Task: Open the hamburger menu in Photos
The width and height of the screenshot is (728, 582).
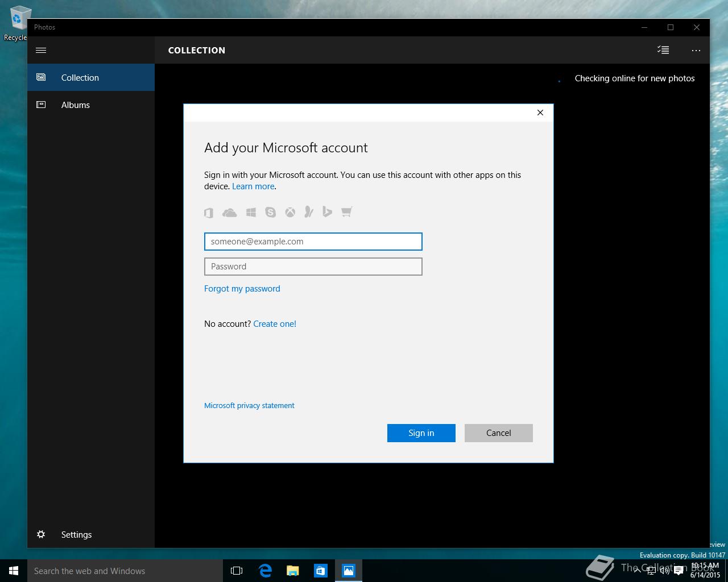Action: (x=41, y=50)
